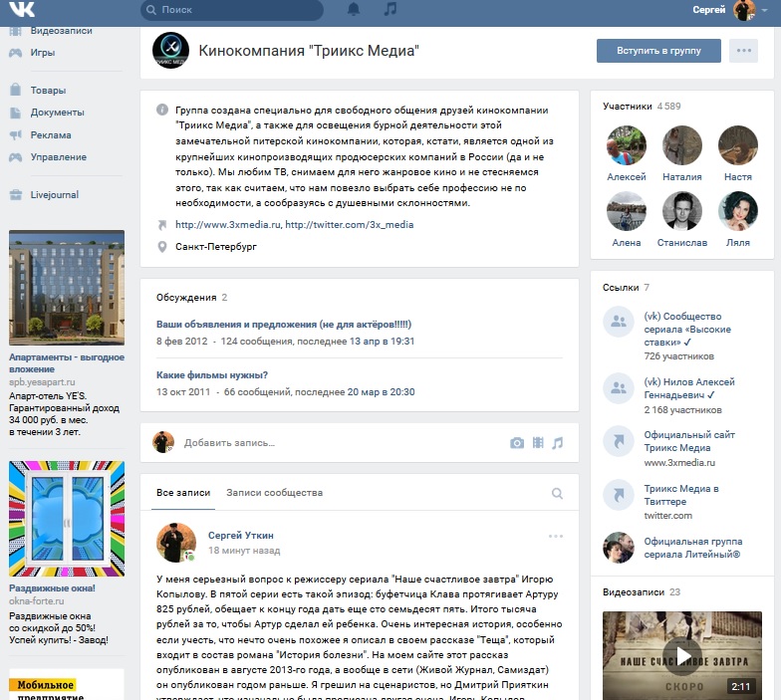
Task: Click the Литейный group avatar icon
Action: pos(619,548)
